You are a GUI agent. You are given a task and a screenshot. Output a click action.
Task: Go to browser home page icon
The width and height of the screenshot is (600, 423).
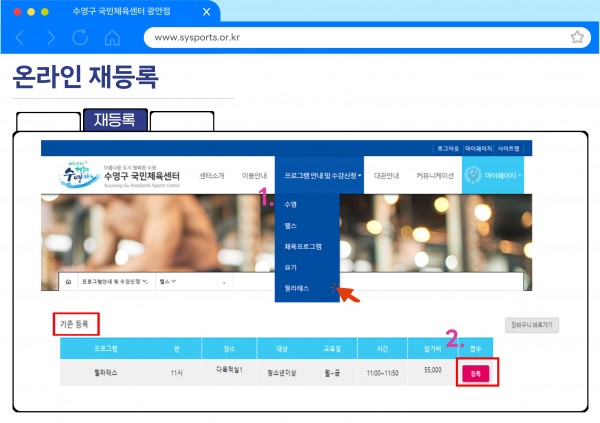[112, 37]
